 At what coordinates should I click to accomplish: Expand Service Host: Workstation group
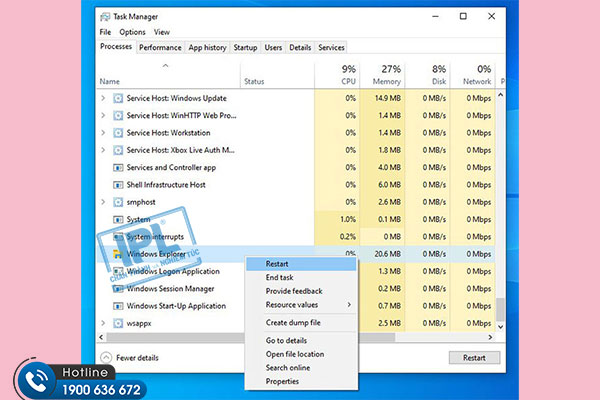[x=103, y=132]
